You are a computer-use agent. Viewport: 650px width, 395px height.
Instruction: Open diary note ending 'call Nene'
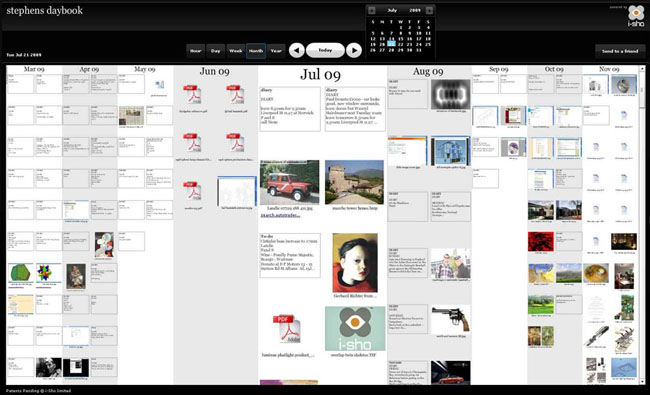290,109
